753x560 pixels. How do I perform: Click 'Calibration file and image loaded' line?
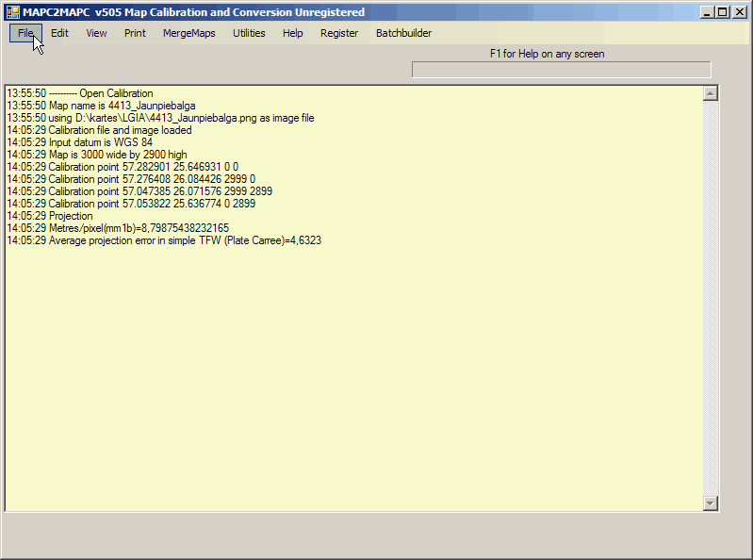[99, 130]
